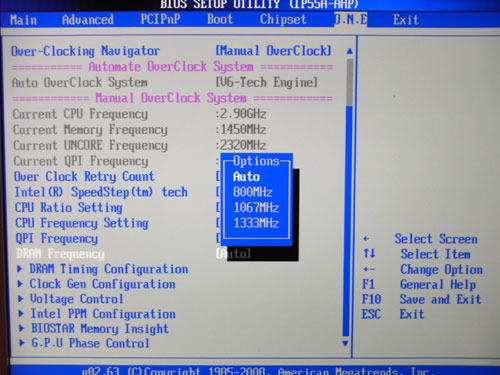Open the PCIPnP tab
This screenshot has width=500, height=375.
tap(160, 19)
